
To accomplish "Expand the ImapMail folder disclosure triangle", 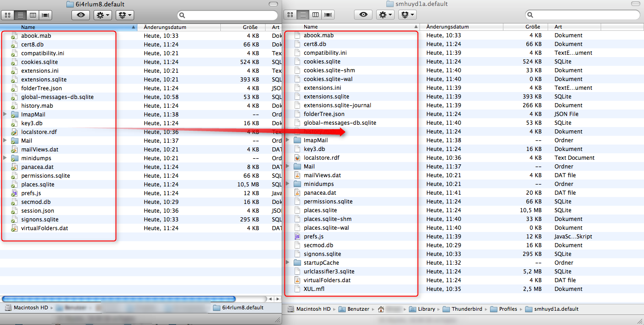I will [4, 114].
